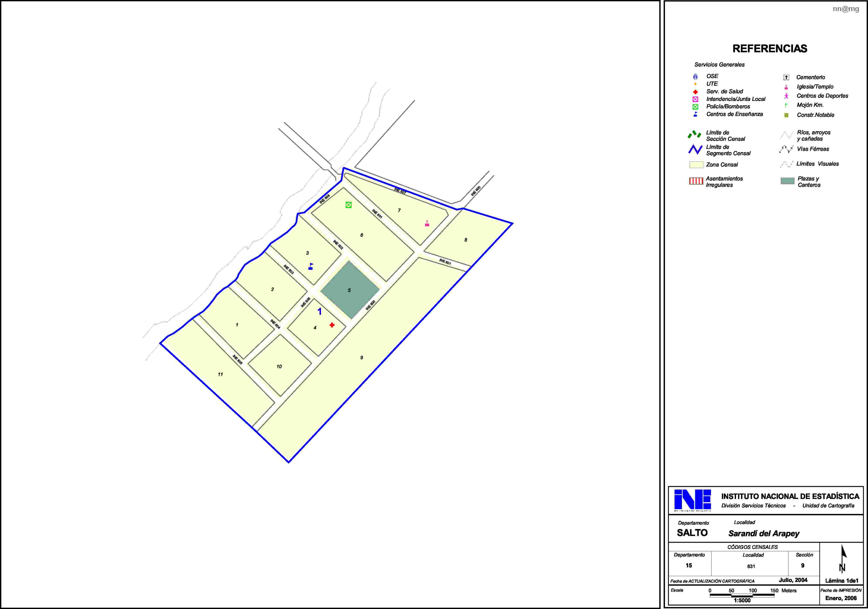Click the INSTITUTO NACIONAL DE ESTADÍSTICA title
This screenshot has width=868, height=609.
point(790,496)
